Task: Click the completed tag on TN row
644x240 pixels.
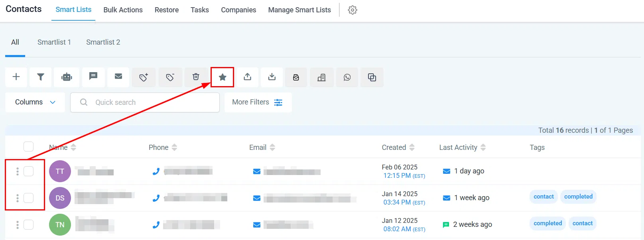Action: 547,223
